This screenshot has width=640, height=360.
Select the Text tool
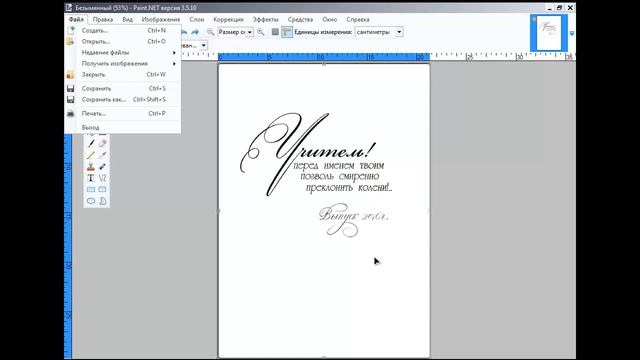pyautogui.click(x=91, y=178)
